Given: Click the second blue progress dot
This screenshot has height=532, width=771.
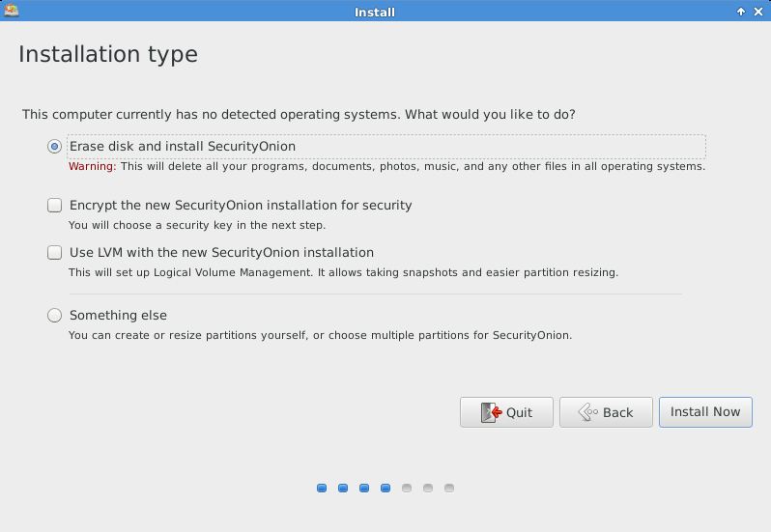Looking at the screenshot, I should tap(343, 489).
